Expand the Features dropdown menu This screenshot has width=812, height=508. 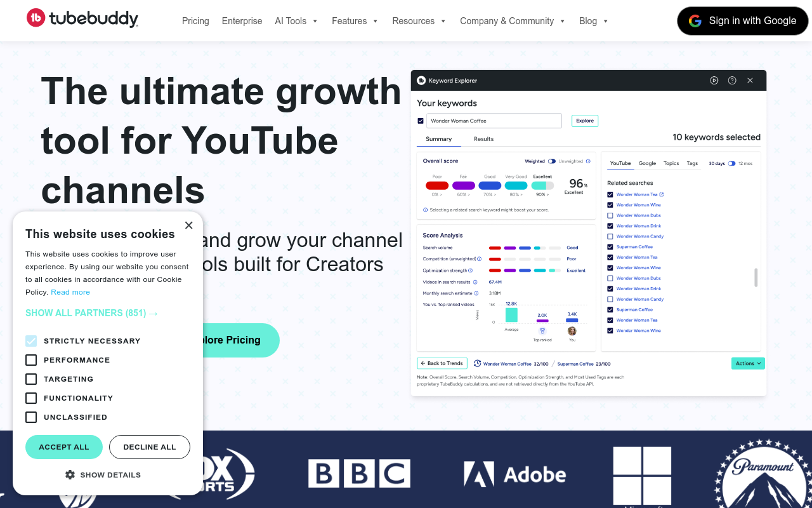click(x=355, y=21)
